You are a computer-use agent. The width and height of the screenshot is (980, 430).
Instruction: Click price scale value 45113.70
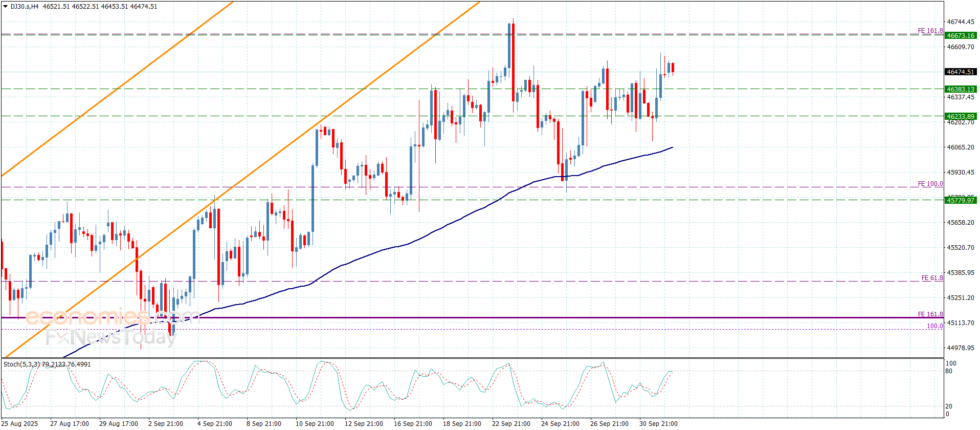(961, 323)
